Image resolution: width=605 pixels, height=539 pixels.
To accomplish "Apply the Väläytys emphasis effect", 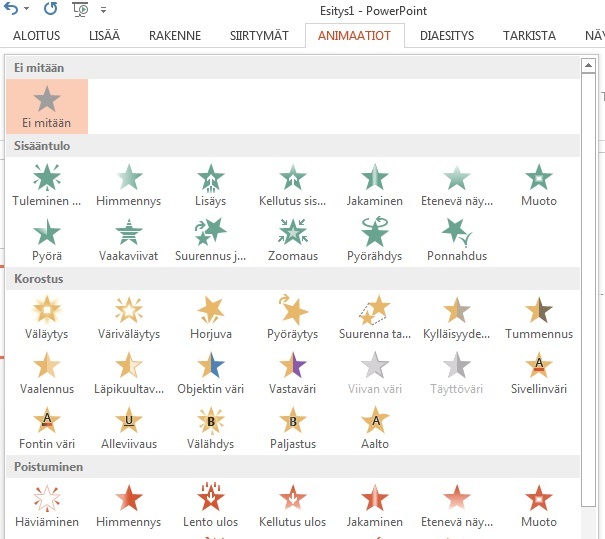I will click(46, 317).
